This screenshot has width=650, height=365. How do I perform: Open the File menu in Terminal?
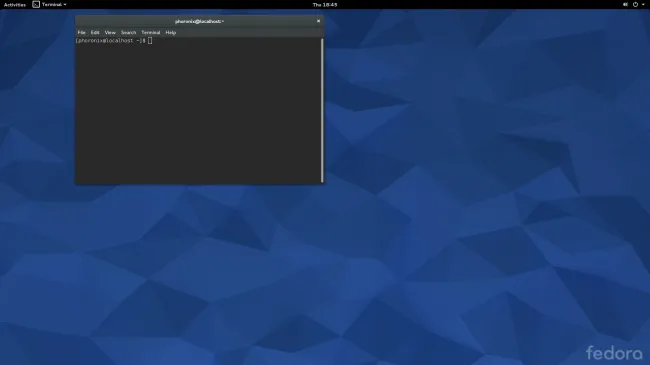tap(82, 32)
